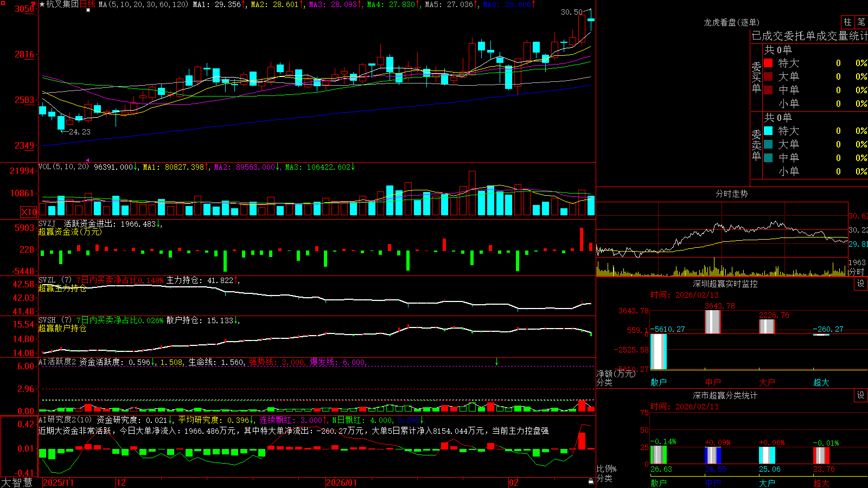Click the 超赢主力持仓 yellow label
The height and width of the screenshot is (488, 868).
coord(62,288)
